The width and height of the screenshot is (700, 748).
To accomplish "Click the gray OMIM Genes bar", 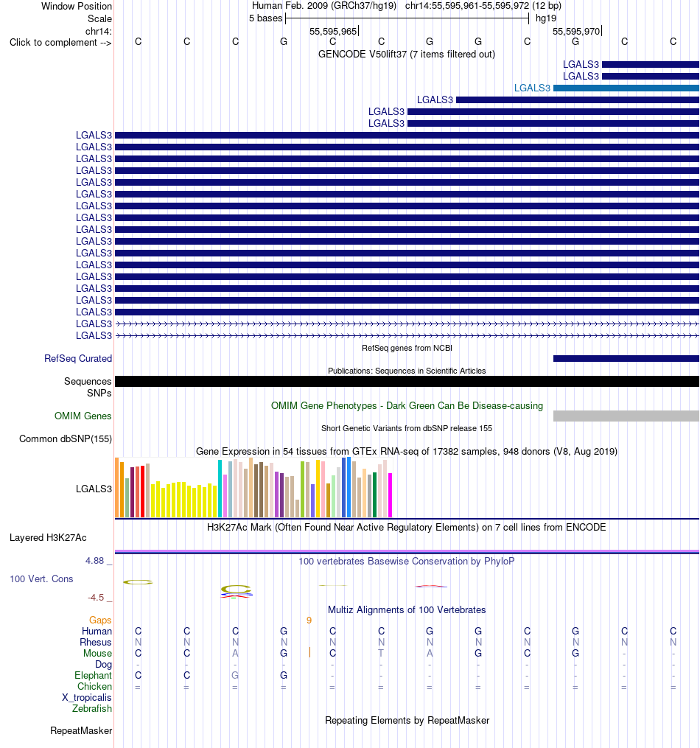I will point(626,416).
